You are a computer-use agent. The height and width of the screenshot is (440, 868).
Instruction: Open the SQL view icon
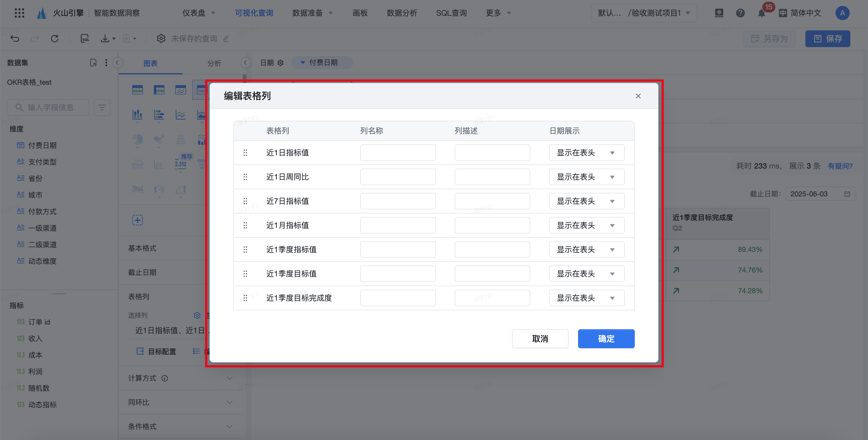(x=85, y=38)
